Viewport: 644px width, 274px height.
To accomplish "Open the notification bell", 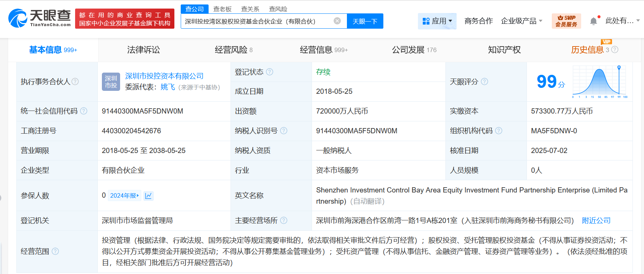I will pos(593,21).
